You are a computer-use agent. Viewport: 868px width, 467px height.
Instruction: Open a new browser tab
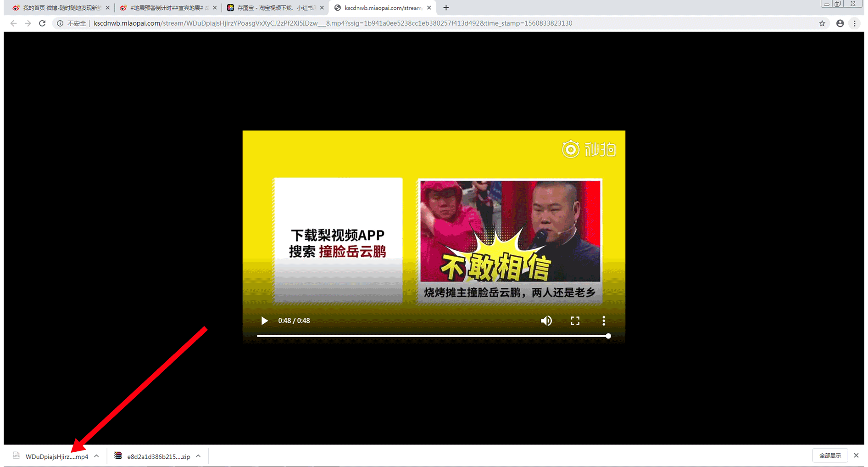pos(446,8)
